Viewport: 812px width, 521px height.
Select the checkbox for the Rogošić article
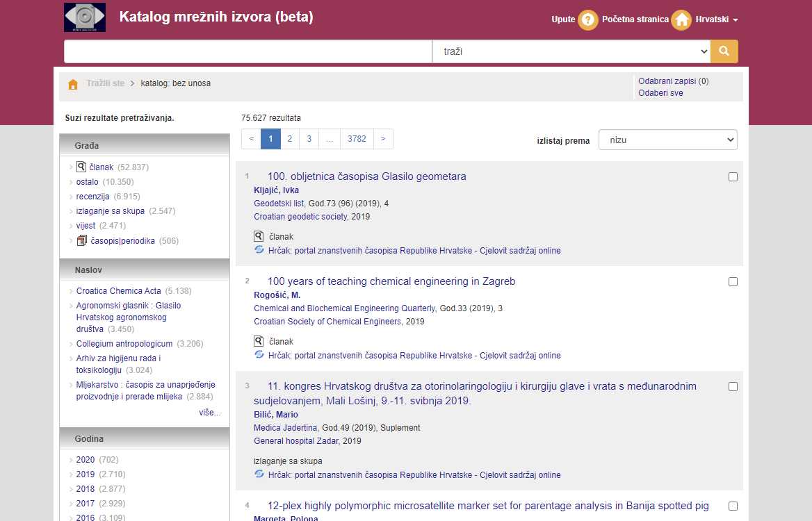point(733,282)
